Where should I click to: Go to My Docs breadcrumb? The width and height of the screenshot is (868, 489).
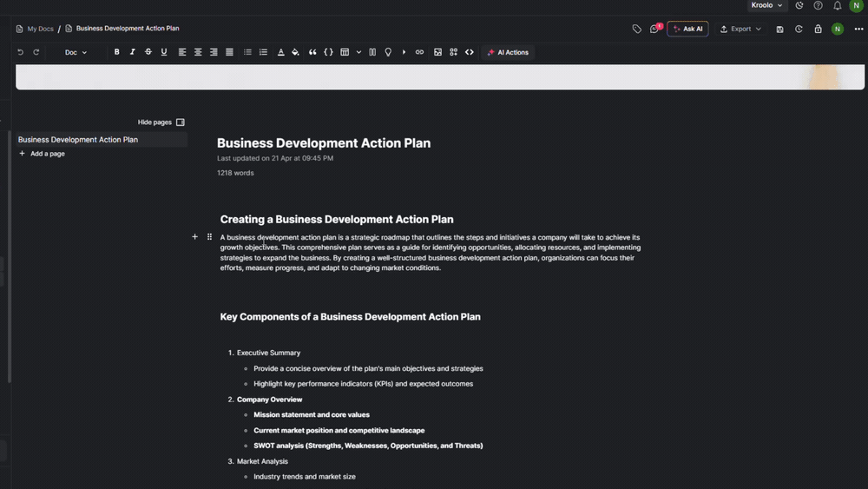pyautogui.click(x=41, y=29)
